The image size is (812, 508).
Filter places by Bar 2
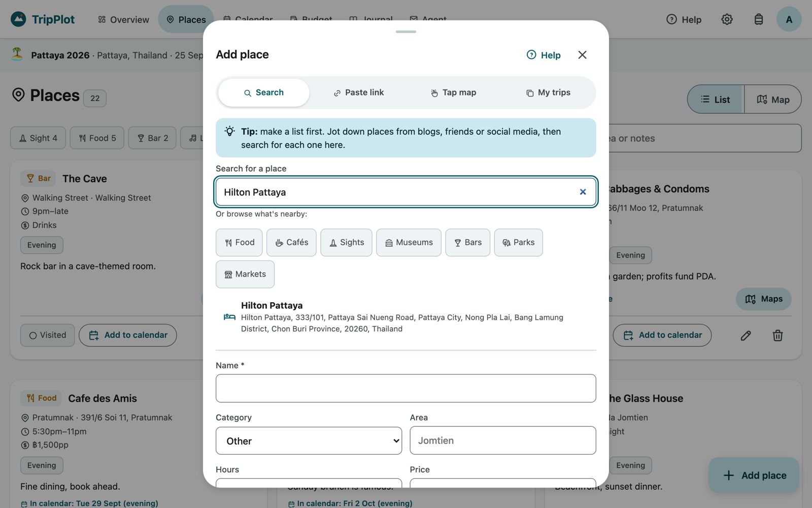pyautogui.click(x=152, y=138)
